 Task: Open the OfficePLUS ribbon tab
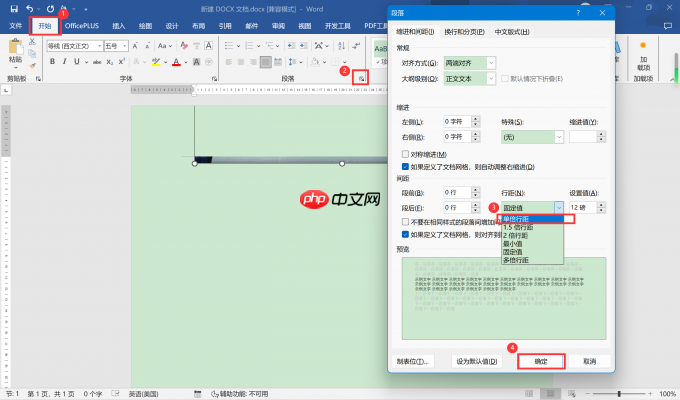click(82, 26)
